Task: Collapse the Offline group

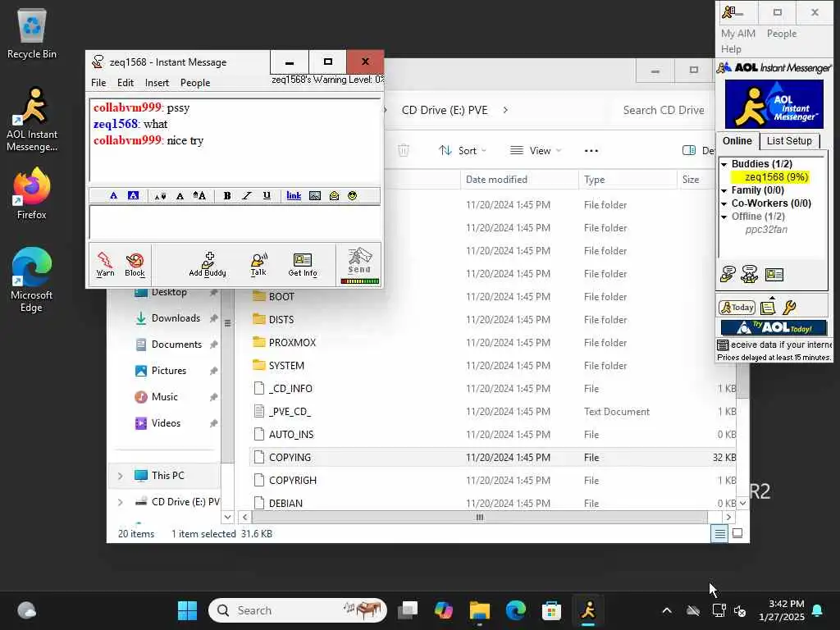Action: pyautogui.click(x=724, y=217)
